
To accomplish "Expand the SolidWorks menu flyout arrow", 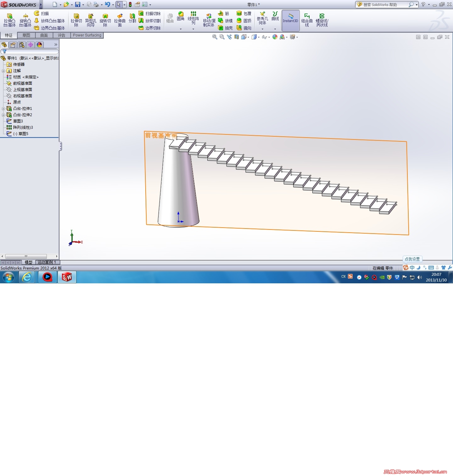I will click(41, 4).
